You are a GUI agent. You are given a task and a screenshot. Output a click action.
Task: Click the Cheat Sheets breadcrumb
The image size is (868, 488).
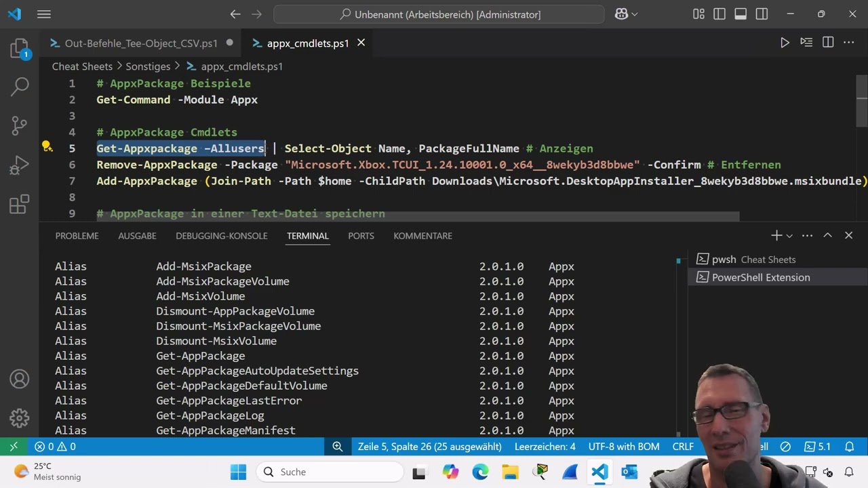(82, 66)
